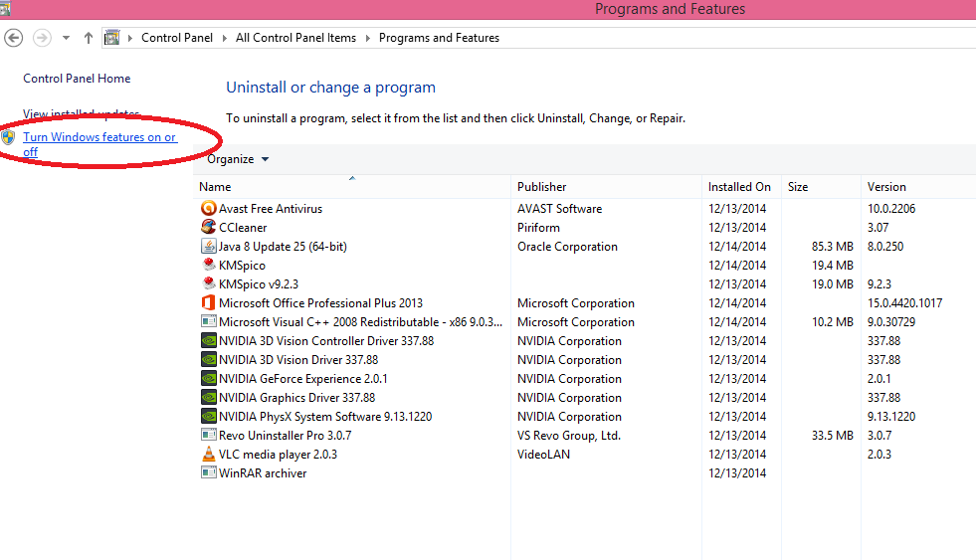Expand the chevron after All Control Panel Items
Screen dimensions: 976x560
click(x=368, y=38)
